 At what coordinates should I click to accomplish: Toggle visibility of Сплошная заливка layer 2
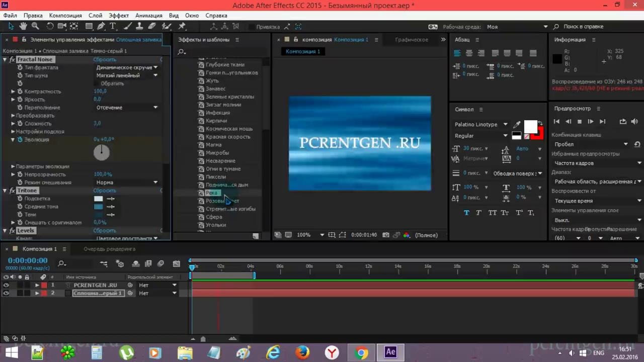click(6, 293)
